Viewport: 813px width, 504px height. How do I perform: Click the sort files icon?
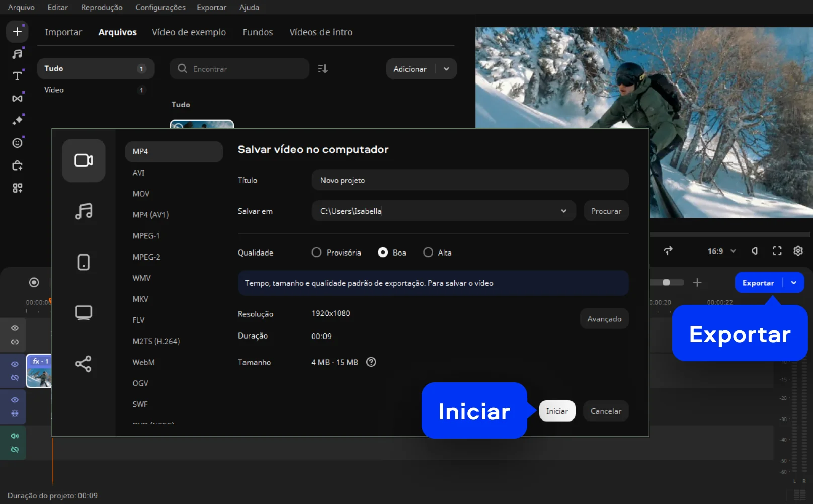pos(322,69)
